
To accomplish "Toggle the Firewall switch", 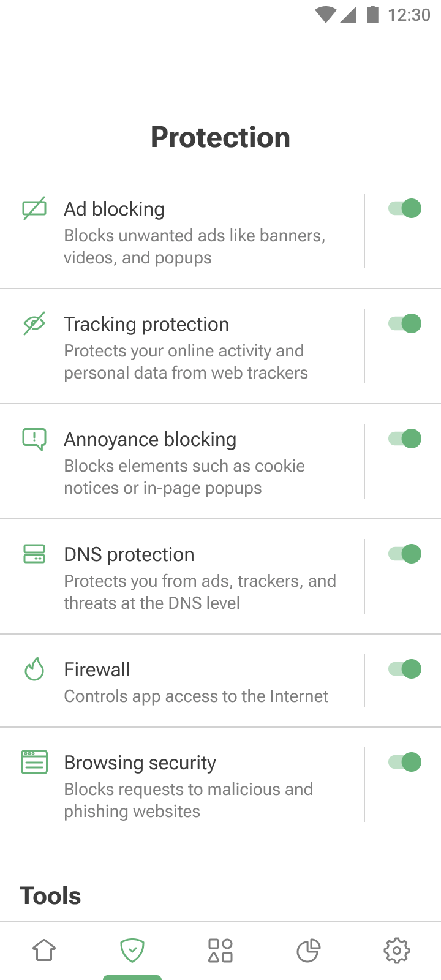I will point(405,669).
